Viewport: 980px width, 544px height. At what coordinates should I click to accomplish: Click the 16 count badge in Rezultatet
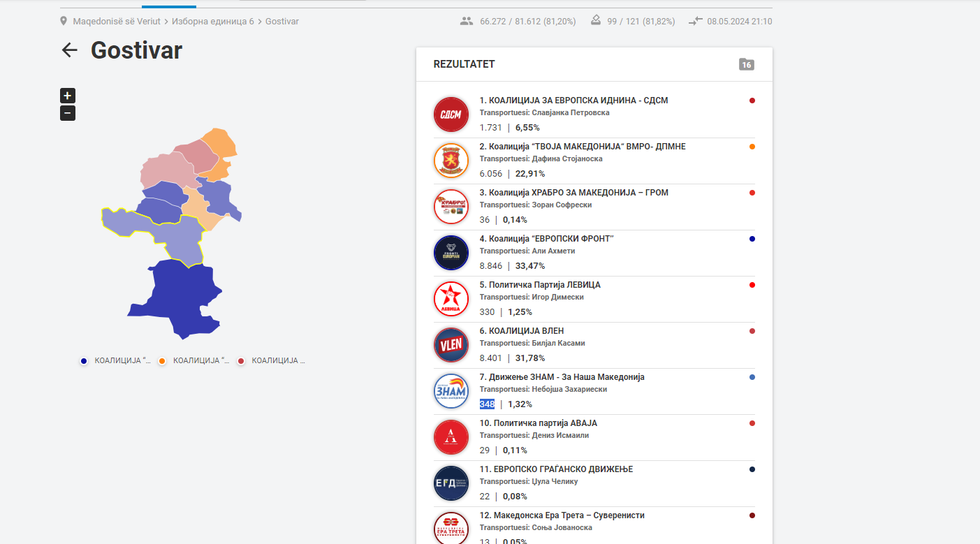click(x=746, y=65)
